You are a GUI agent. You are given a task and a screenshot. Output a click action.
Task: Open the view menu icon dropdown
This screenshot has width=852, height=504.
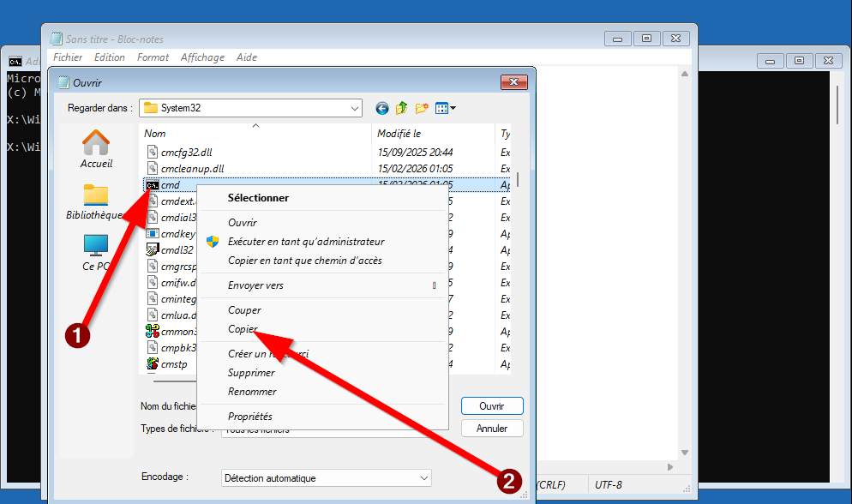click(x=446, y=108)
